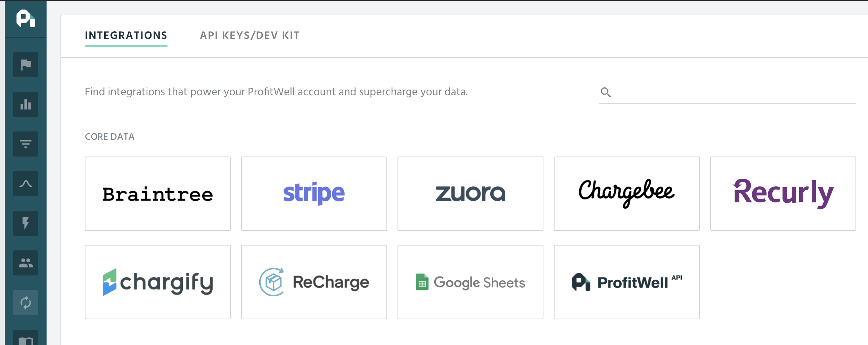
Task: Select the Chargebee integration card
Action: click(627, 194)
